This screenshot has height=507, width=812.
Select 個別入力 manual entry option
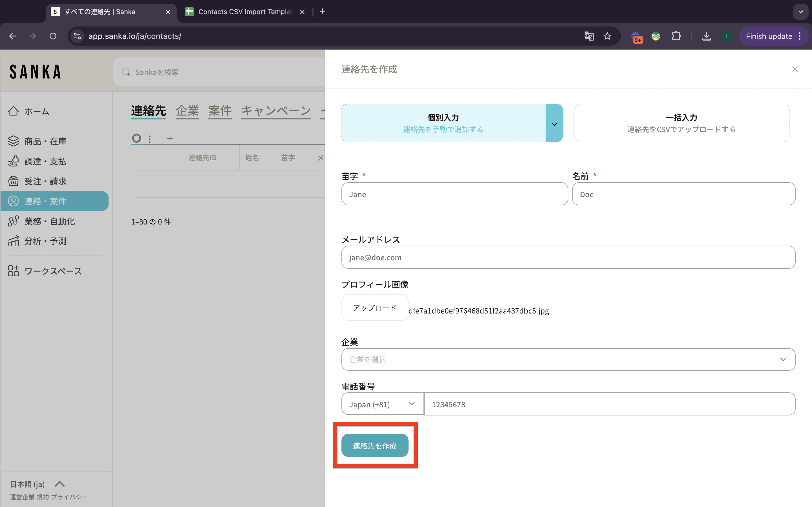coord(443,123)
